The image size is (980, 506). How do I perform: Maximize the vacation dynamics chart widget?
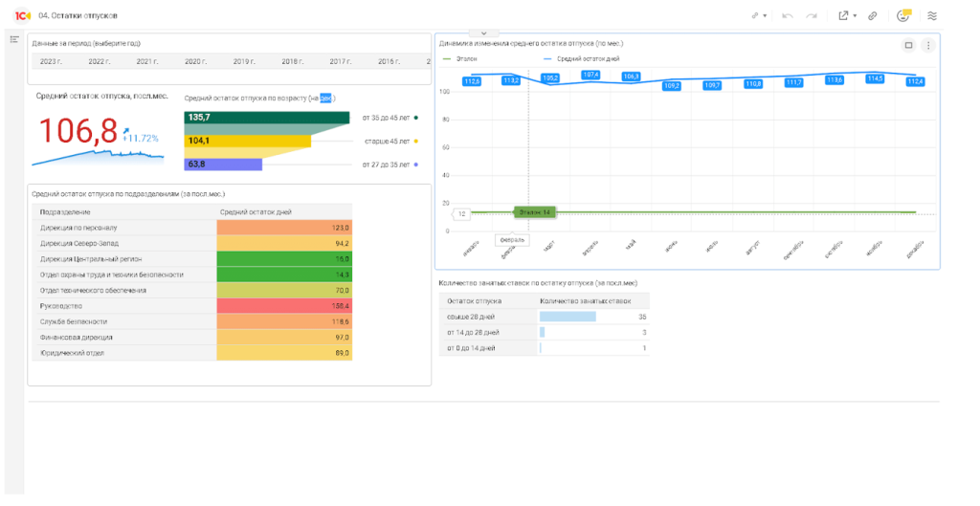[909, 45]
